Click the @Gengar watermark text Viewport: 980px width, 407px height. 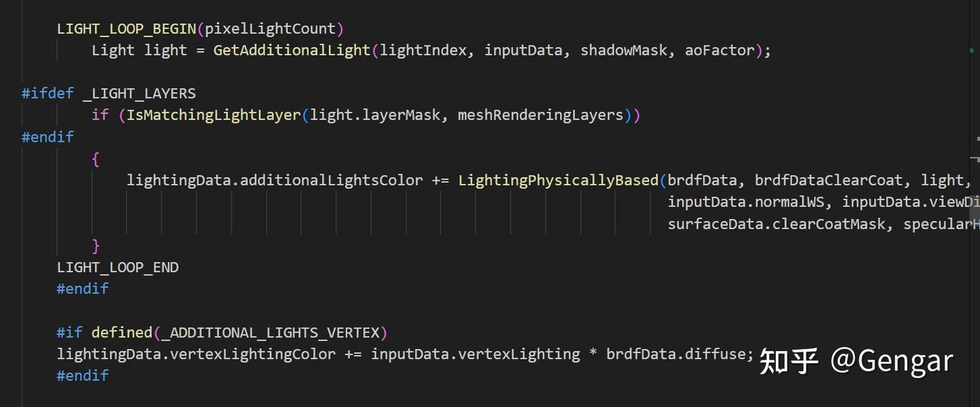(x=892, y=361)
